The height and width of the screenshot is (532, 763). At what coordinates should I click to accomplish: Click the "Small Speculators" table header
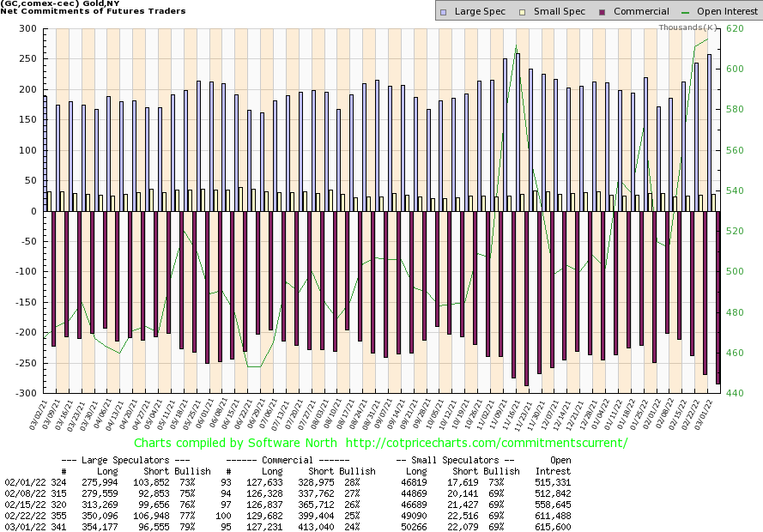coord(457,459)
